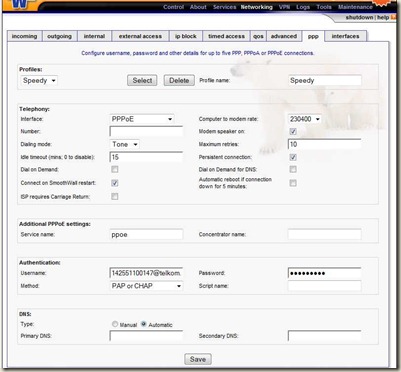Screen dimensions: 401x372
Task: Switch to the interfaces tab
Action: (345, 36)
